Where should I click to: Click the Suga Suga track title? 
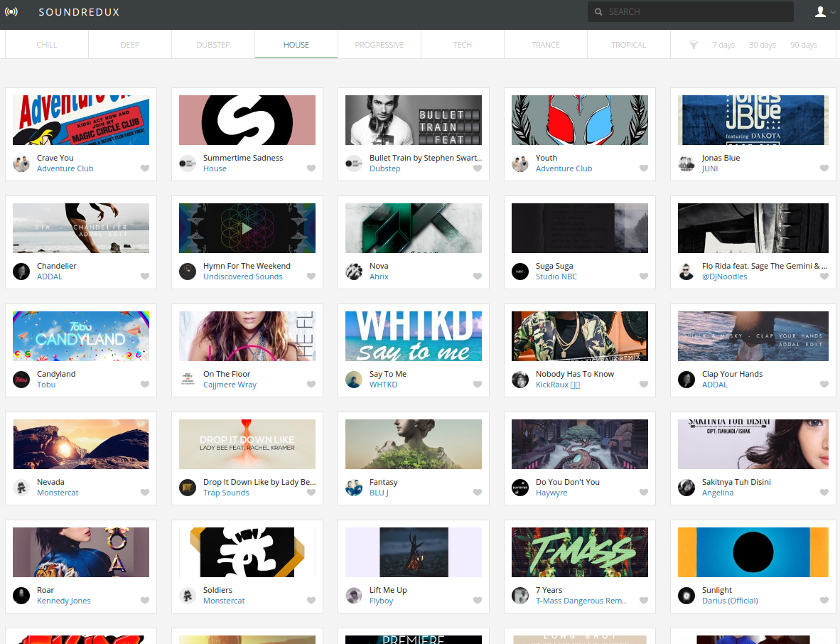(x=554, y=266)
